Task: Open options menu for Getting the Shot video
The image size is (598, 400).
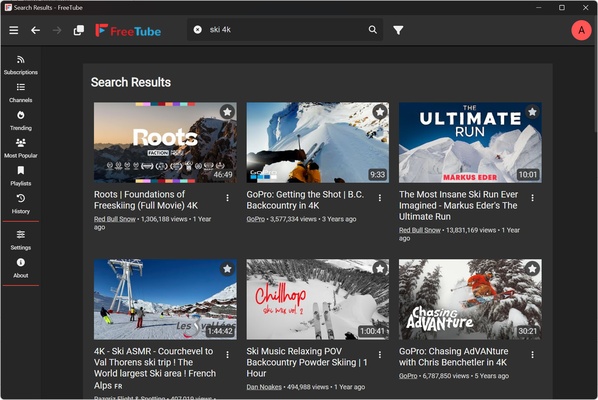Action: coord(380,198)
